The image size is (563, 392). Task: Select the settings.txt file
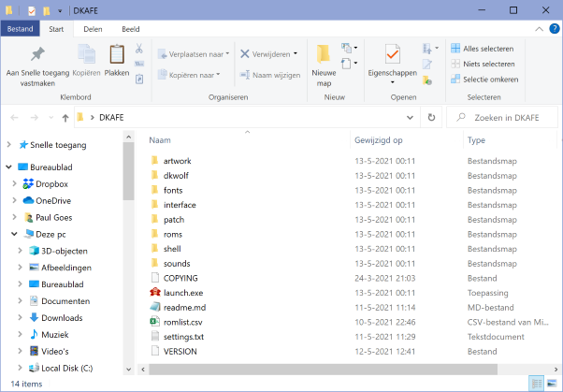(x=183, y=337)
